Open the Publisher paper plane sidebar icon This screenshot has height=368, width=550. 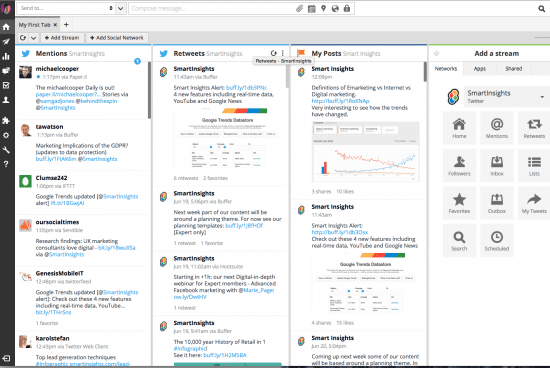(x=6, y=42)
